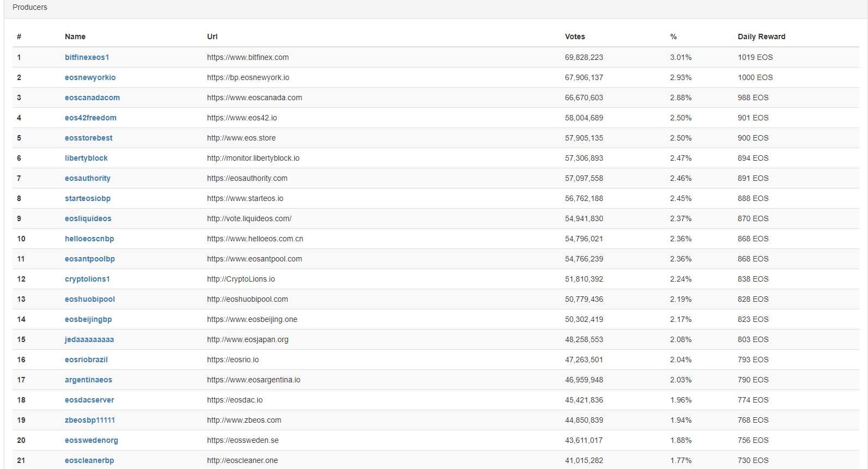Open the jedaaaaaaaaa producer link
The width and height of the screenshot is (868, 469).
pyautogui.click(x=89, y=339)
